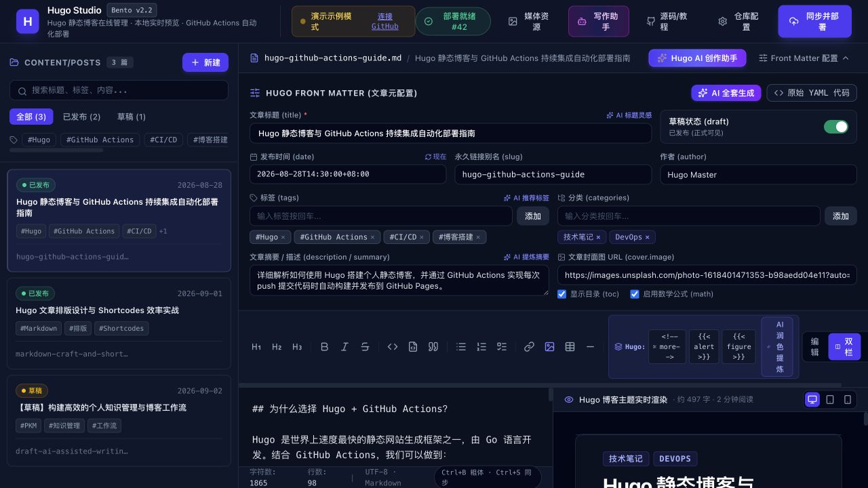Add tag with 标签 添加 button

click(x=533, y=216)
